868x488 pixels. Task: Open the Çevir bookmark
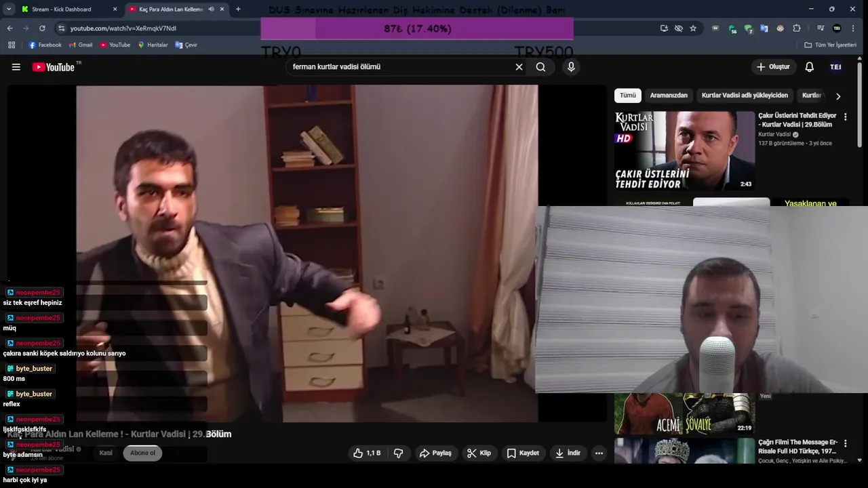pos(186,45)
